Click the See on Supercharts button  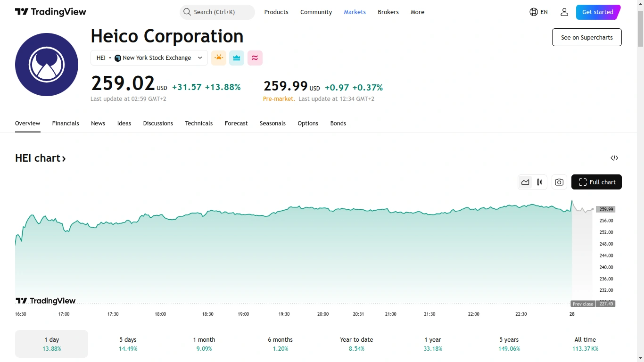586,37
